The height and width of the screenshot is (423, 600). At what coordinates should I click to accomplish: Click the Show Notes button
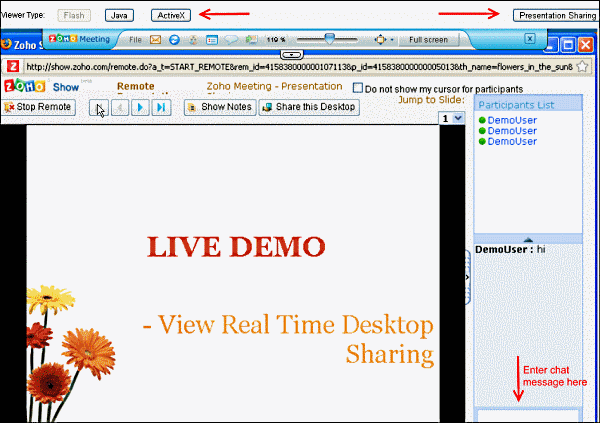220,107
